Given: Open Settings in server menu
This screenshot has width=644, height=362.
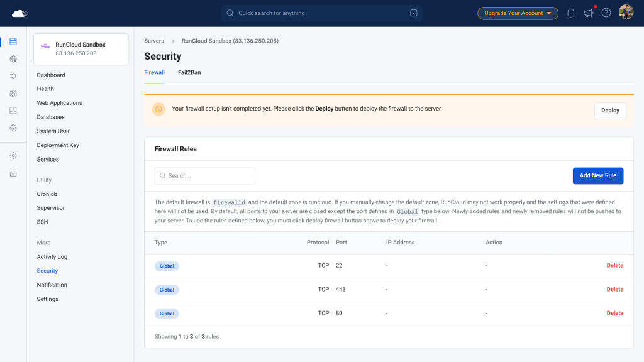Looking at the screenshot, I should tap(47, 299).
